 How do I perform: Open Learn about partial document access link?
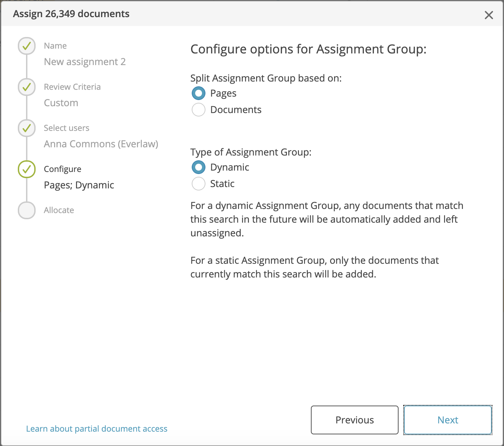(97, 429)
